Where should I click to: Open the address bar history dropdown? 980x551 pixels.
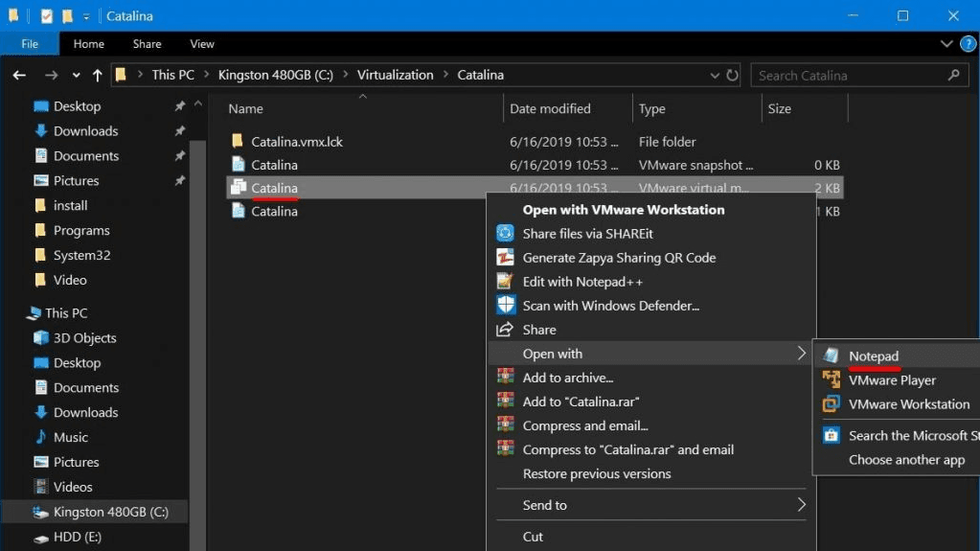click(715, 75)
